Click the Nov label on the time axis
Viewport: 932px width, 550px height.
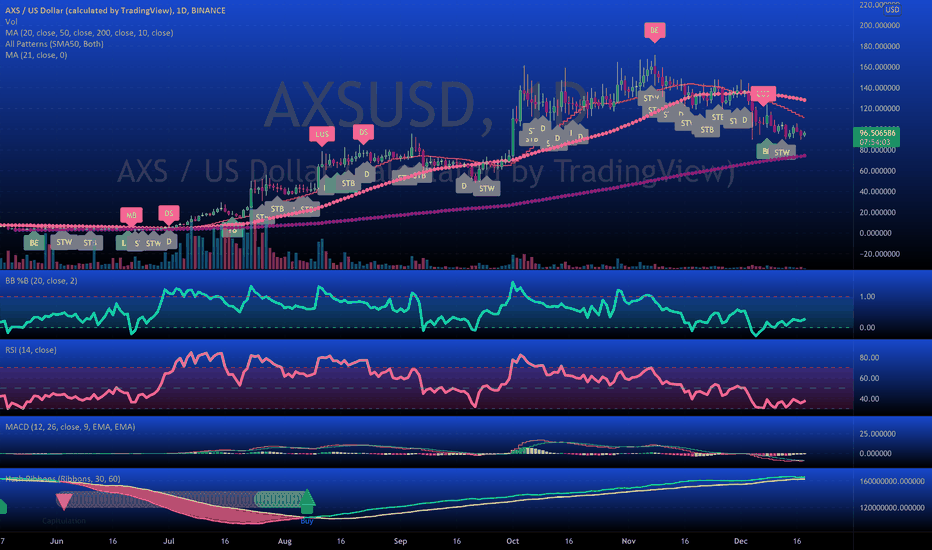(628, 541)
